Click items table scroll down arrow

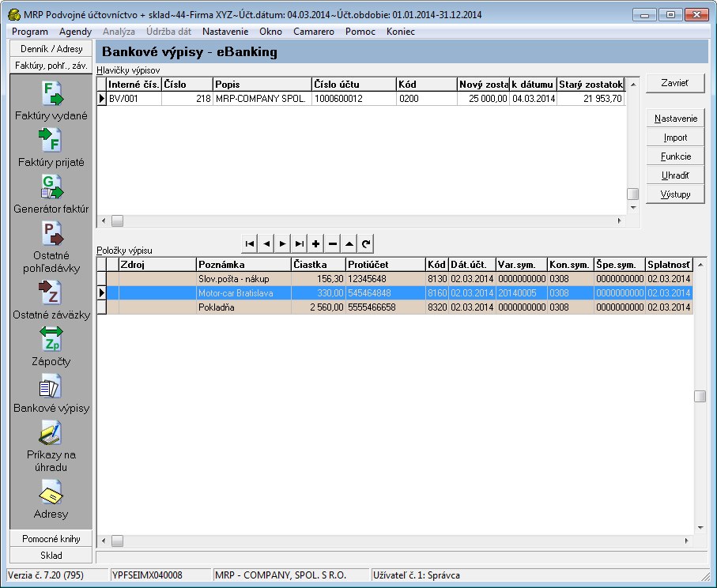click(700, 528)
